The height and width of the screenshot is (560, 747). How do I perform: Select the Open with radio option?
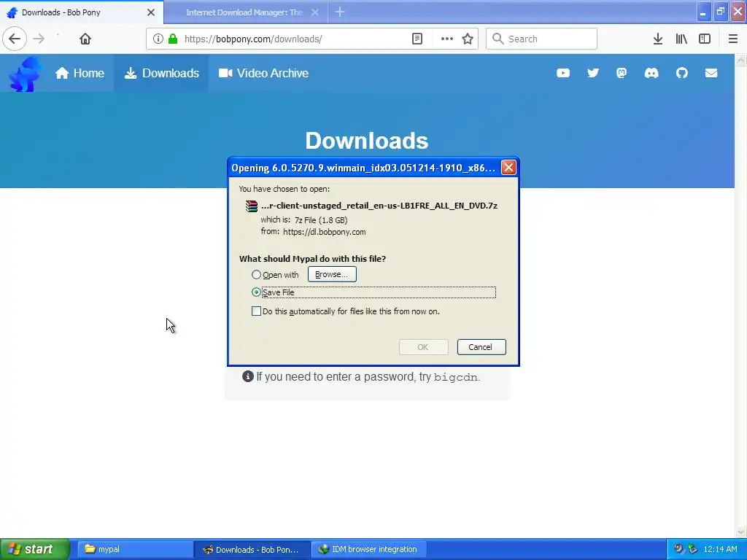coord(256,275)
